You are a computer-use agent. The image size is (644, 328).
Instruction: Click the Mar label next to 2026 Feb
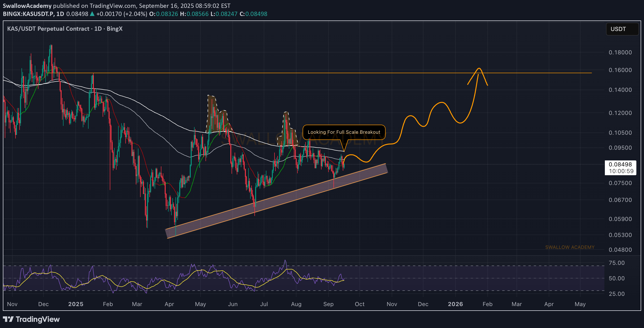pos(517,304)
